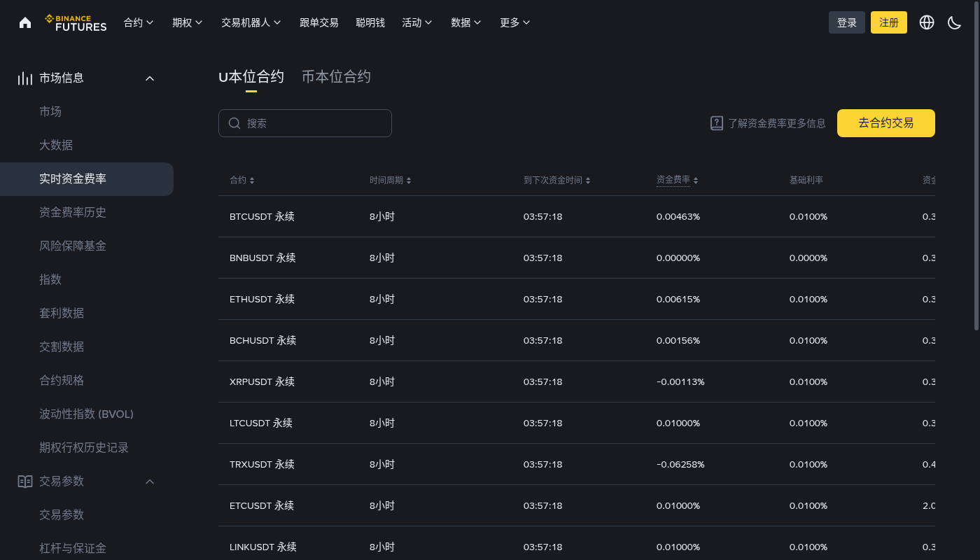This screenshot has width=980, height=560.
Task: Collapse the 交易参数 sidebar section chevron
Action: tap(150, 482)
